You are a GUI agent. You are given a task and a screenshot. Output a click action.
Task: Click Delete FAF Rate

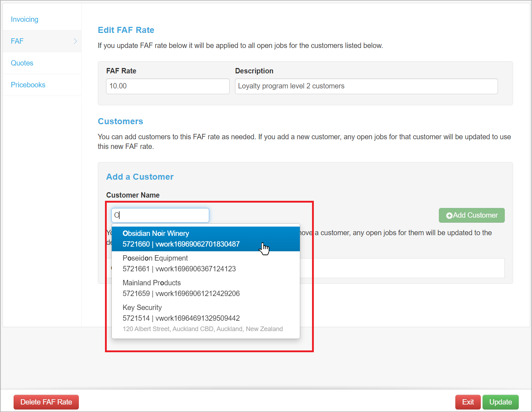[46, 402]
